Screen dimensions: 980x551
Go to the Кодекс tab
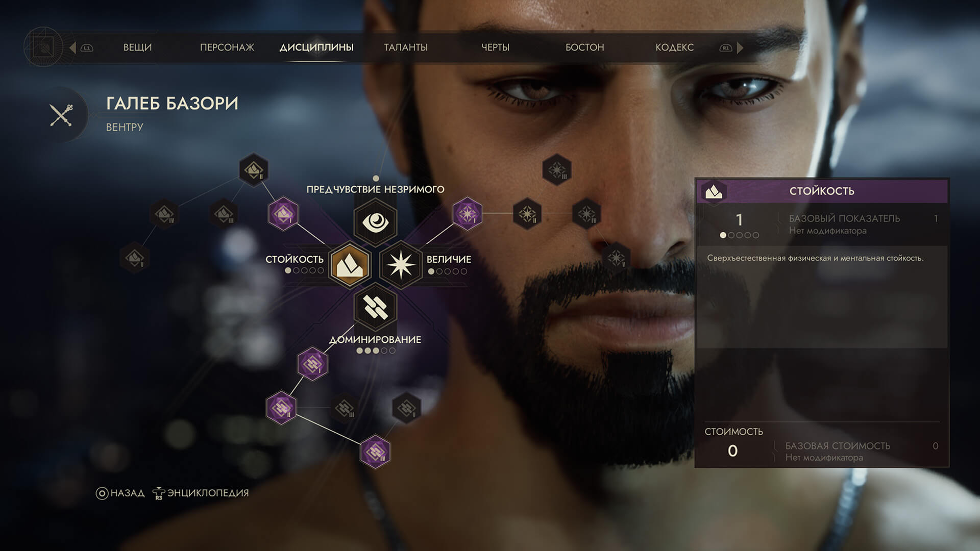tap(674, 47)
